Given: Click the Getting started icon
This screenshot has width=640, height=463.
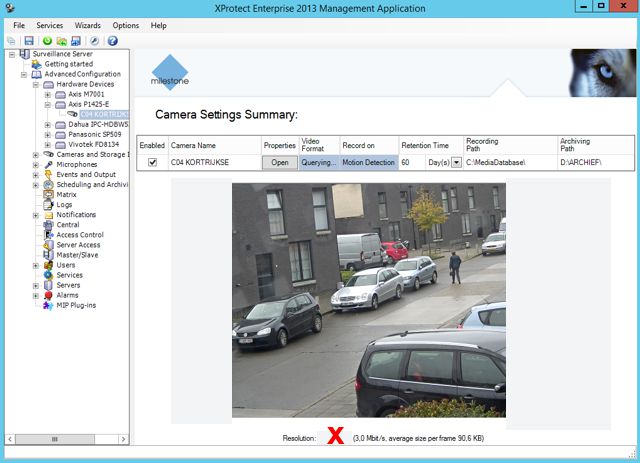Looking at the screenshot, I should [37, 64].
